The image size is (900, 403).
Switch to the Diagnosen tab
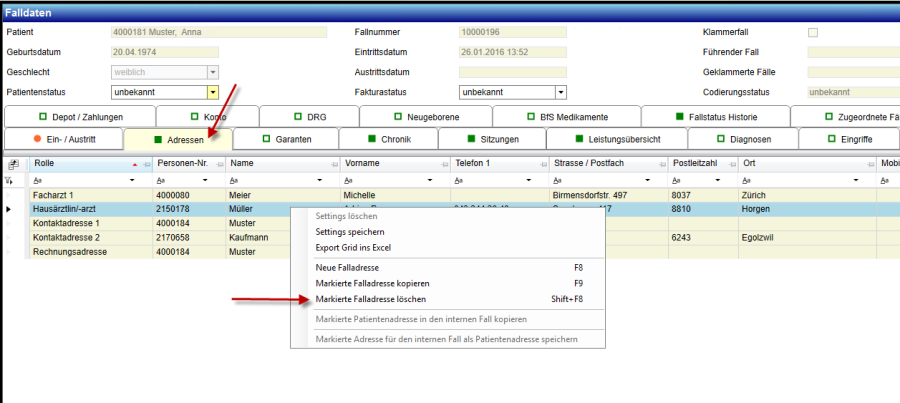[735, 139]
